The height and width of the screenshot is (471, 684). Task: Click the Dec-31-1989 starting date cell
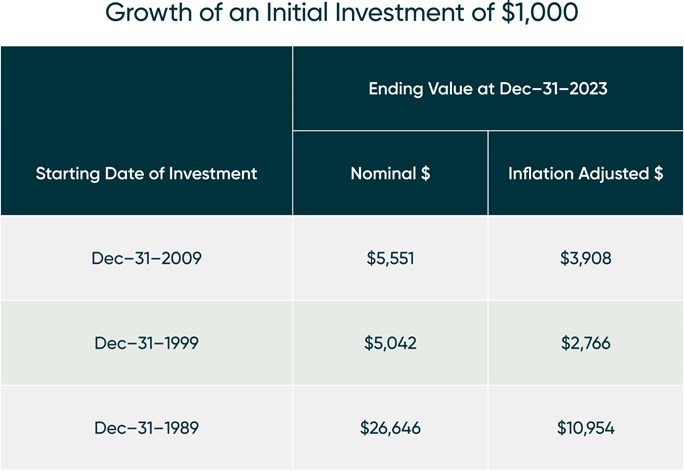(x=146, y=428)
